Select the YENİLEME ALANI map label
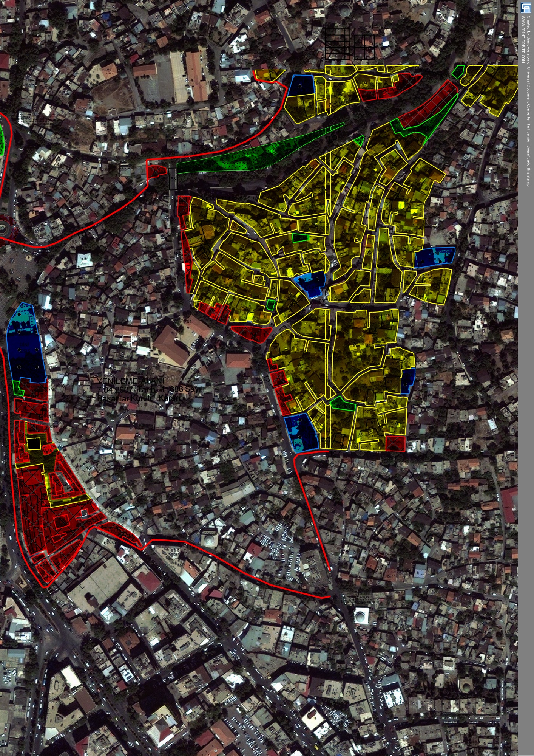 pyautogui.click(x=130, y=381)
